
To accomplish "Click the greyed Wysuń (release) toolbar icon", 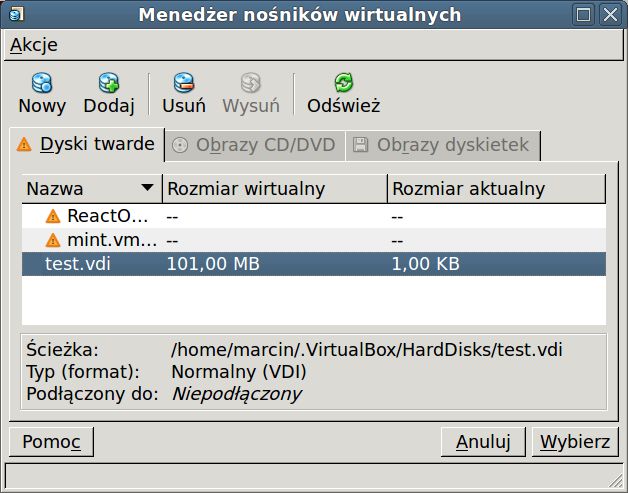I will click(251, 83).
